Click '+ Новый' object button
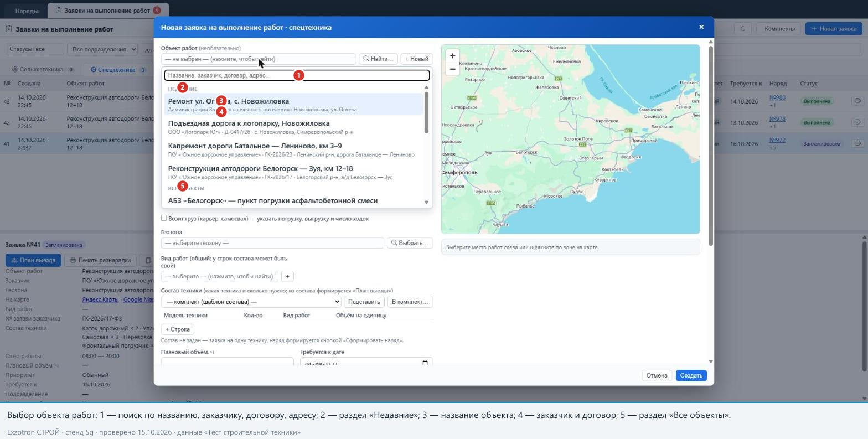 [x=416, y=59]
